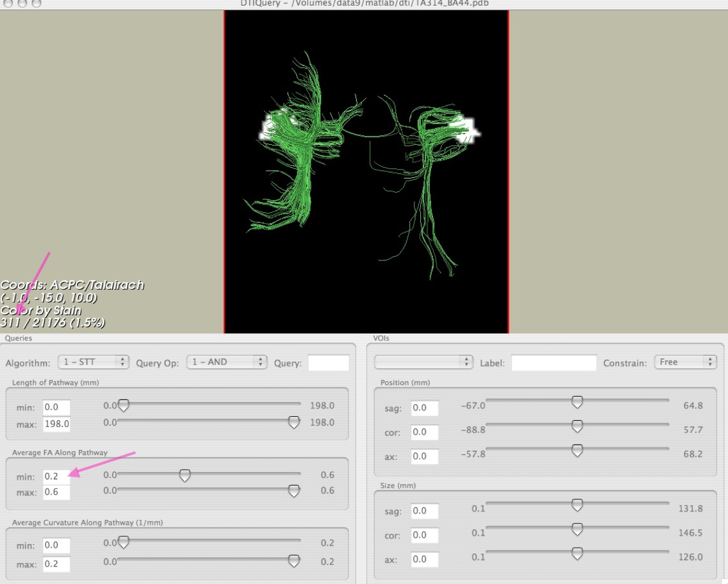The image size is (728, 584).
Task: Open the empty VOI selection dropdown
Action: 423,362
